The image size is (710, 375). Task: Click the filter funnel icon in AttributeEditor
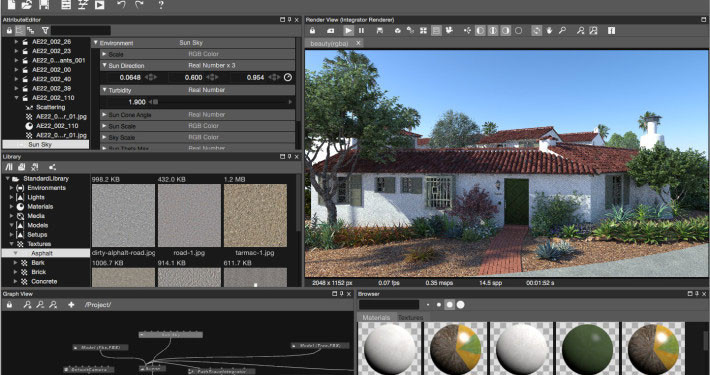45,31
